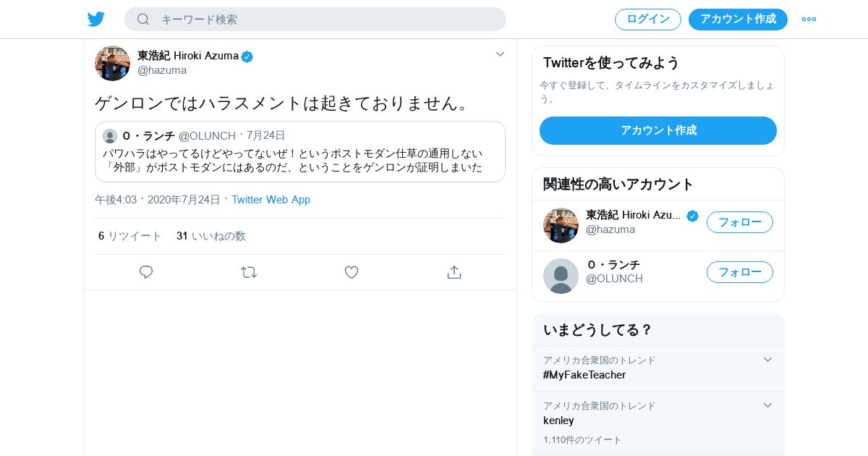Expand the tweet options chevron
Image resolution: width=868 pixels, height=456 pixels.
(500, 54)
